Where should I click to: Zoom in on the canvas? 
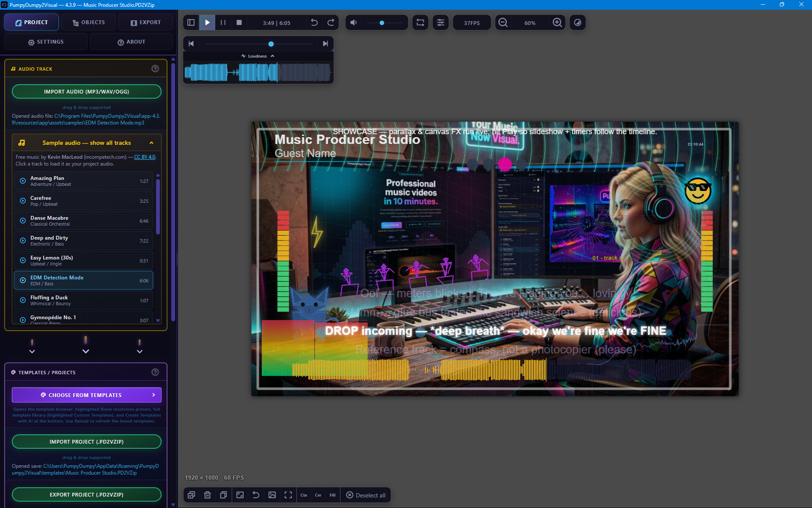(557, 22)
